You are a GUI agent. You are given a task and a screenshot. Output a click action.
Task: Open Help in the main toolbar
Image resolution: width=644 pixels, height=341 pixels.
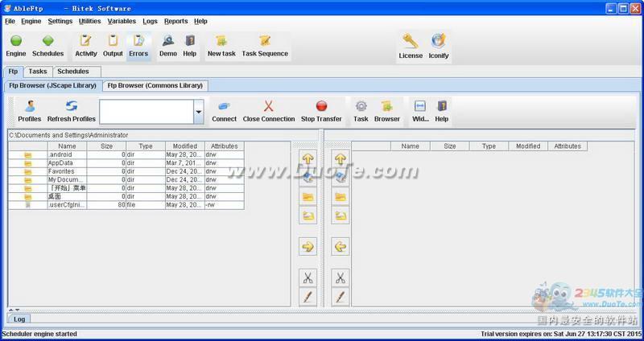coord(190,46)
